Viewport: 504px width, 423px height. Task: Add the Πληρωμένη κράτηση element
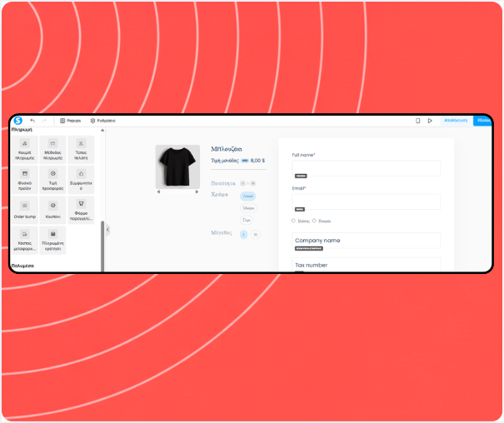coord(52,241)
